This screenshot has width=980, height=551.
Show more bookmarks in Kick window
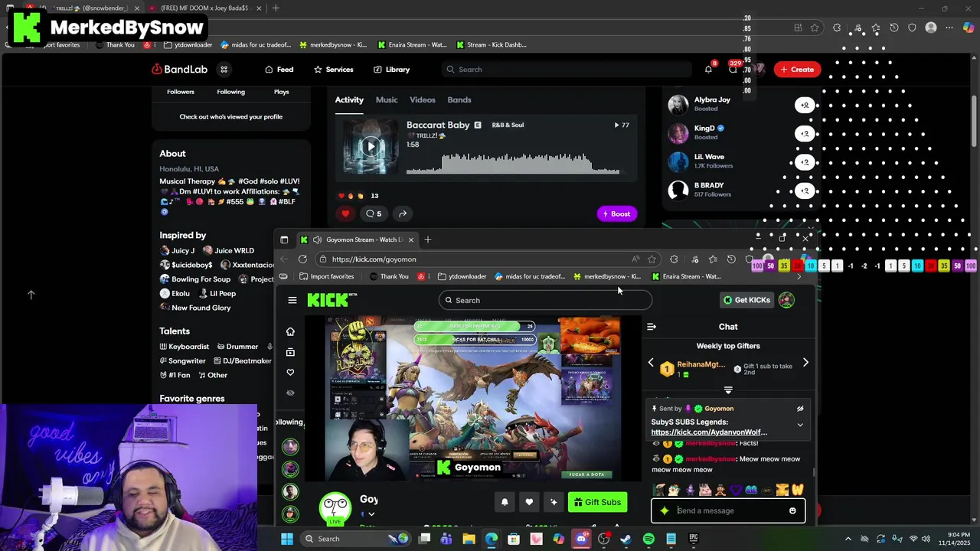(x=799, y=276)
